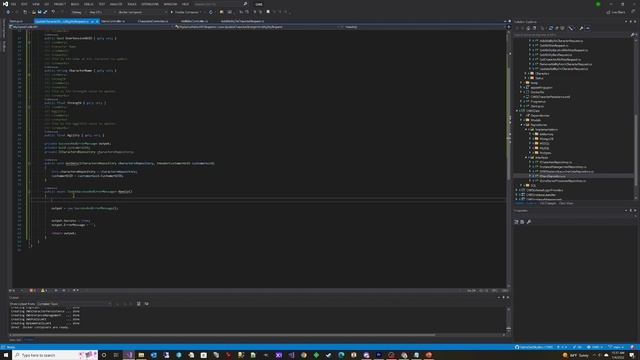Screen dimensions: 640x360
Task: Collapse the Implementations folder node
Action: [526, 130]
